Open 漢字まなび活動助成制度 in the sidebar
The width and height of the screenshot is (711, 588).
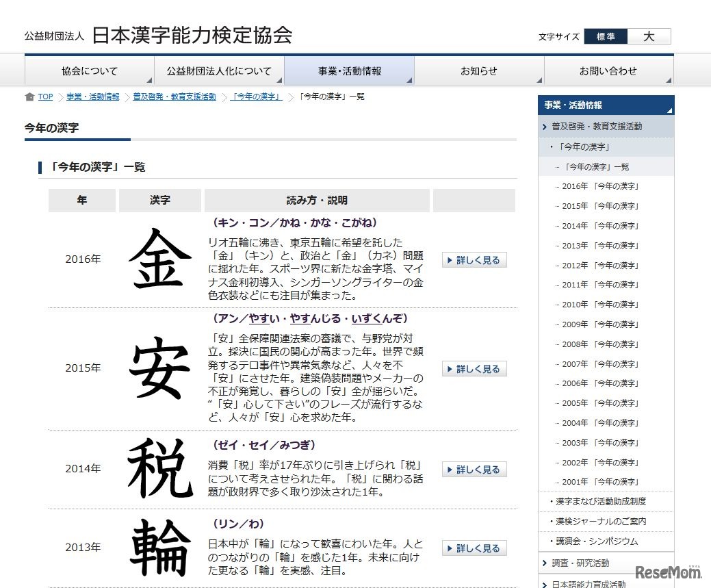601,502
